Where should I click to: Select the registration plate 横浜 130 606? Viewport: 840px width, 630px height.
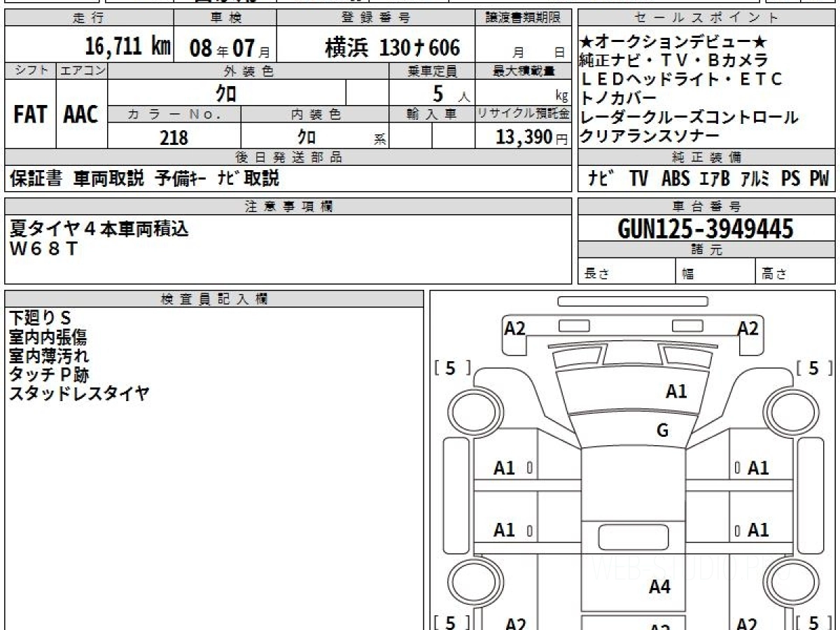pos(392,48)
